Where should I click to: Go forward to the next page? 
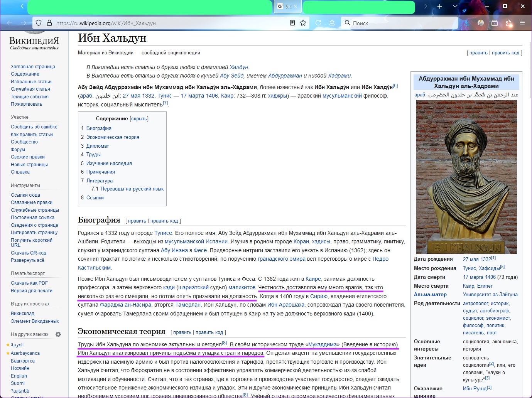pos(24,23)
